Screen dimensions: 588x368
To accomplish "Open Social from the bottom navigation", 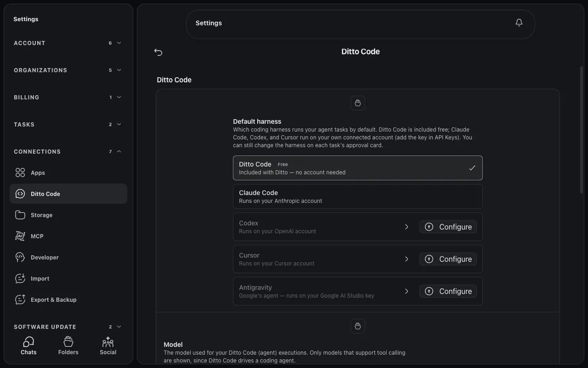I will (108, 346).
